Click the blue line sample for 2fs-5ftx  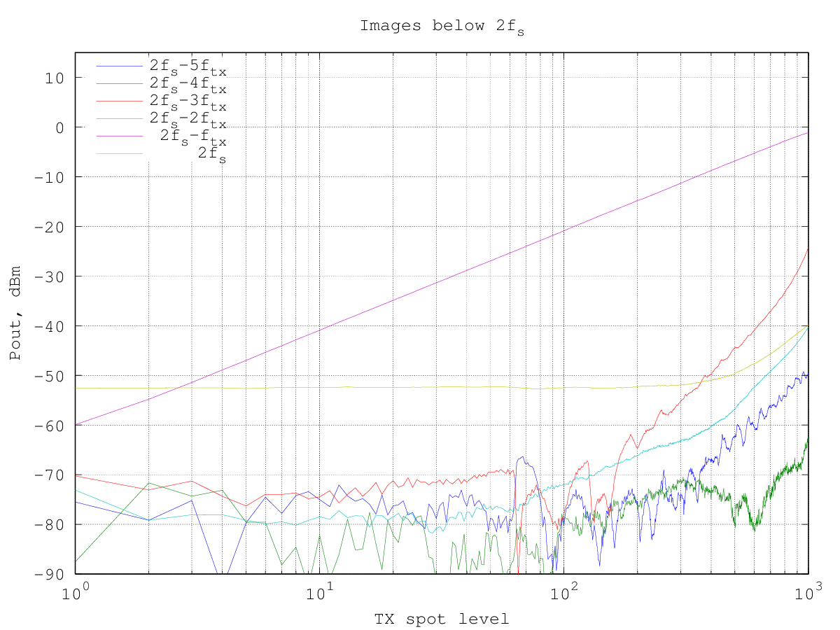click(120, 66)
